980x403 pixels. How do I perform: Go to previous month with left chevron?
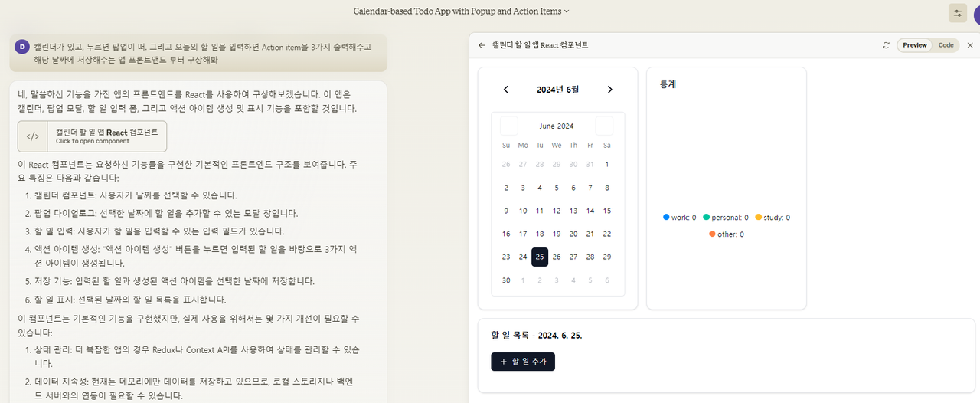pos(506,90)
